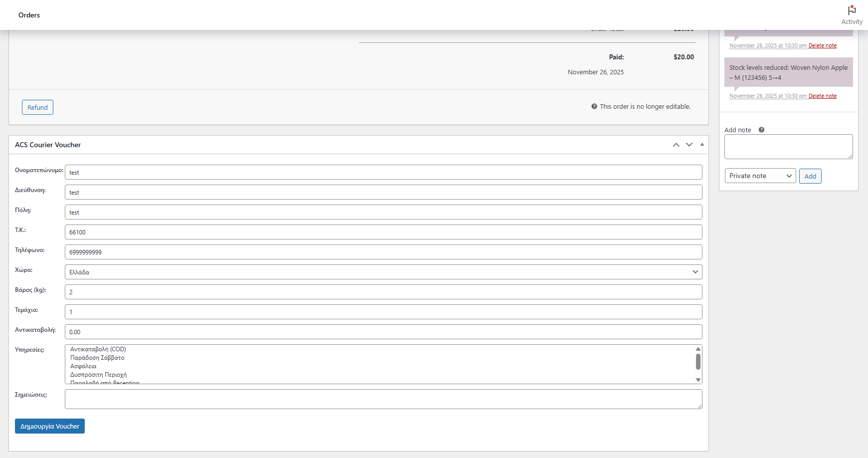
Task: Open the Private note type dropdown
Action: pos(760,176)
